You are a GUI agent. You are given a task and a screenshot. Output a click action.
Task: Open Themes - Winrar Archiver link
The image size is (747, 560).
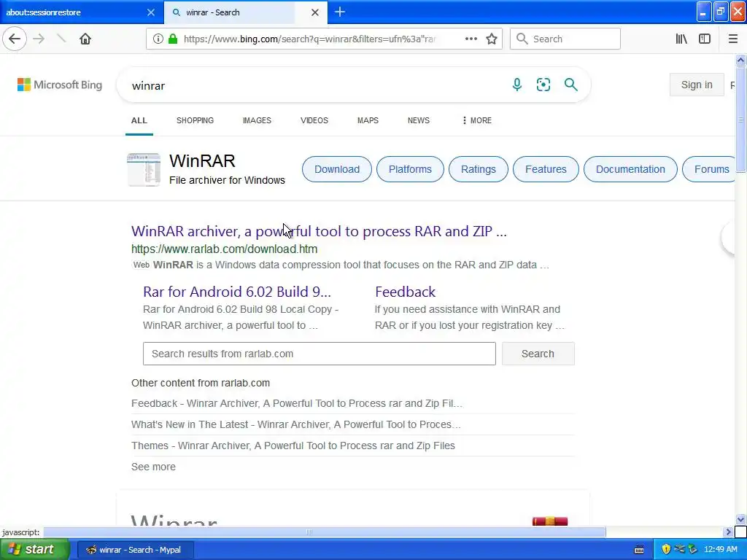point(293,446)
